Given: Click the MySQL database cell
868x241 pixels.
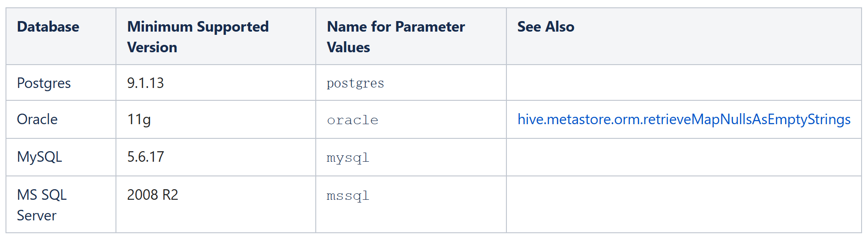Looking at the screenshot, I should 39,157.
